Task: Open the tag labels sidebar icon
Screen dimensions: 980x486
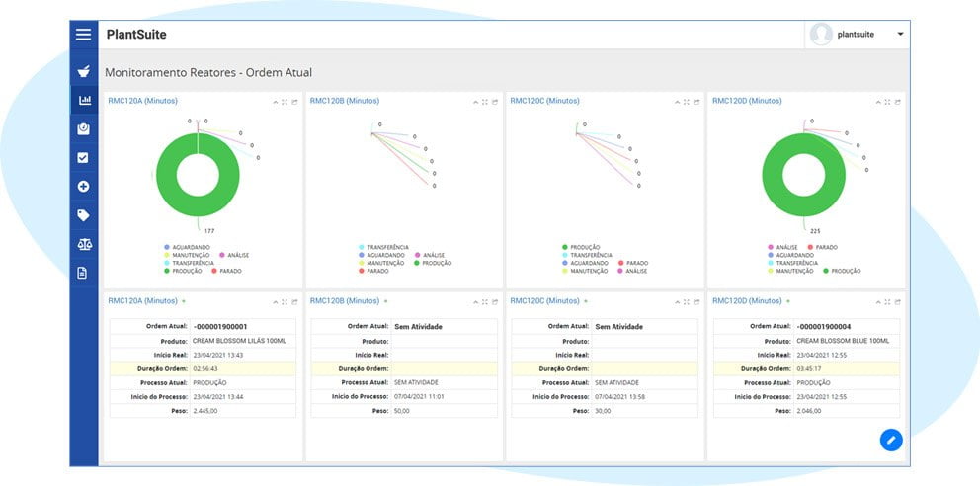Action: point(83,215)
